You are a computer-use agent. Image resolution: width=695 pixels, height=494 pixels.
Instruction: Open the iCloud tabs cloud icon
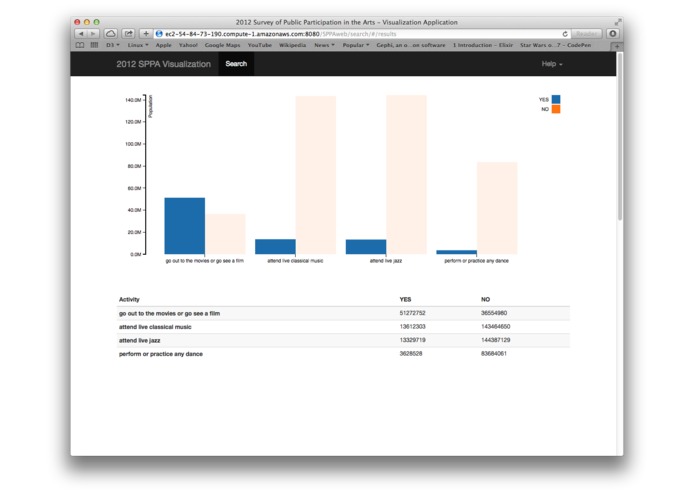111,34
